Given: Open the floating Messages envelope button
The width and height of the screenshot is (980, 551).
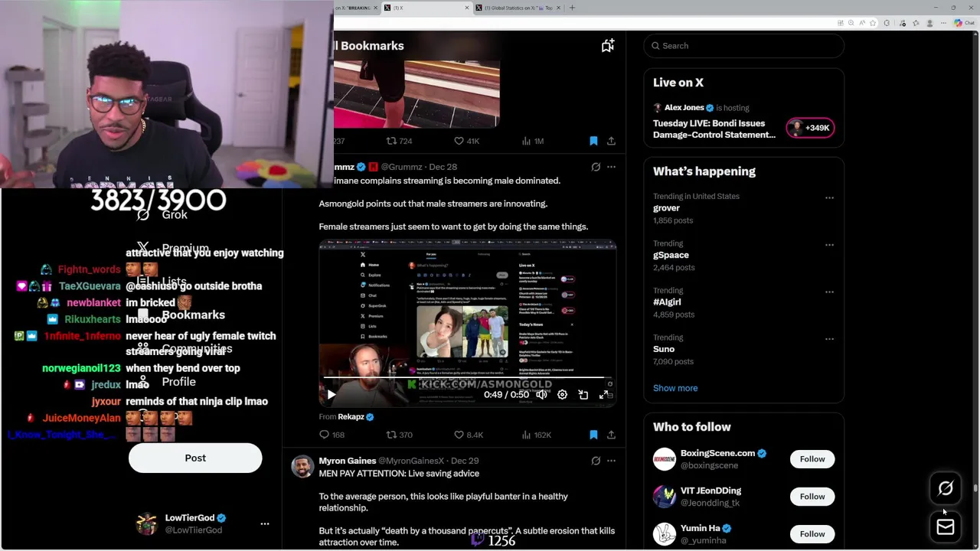Looking at the screenshot, I should tap(946, 527).
